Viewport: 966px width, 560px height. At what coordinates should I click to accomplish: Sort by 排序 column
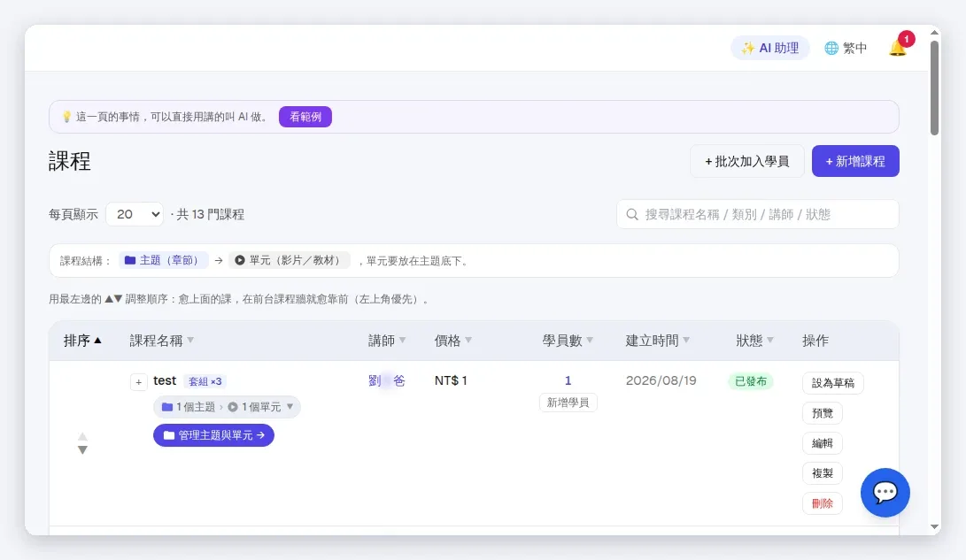coord(82,341)
